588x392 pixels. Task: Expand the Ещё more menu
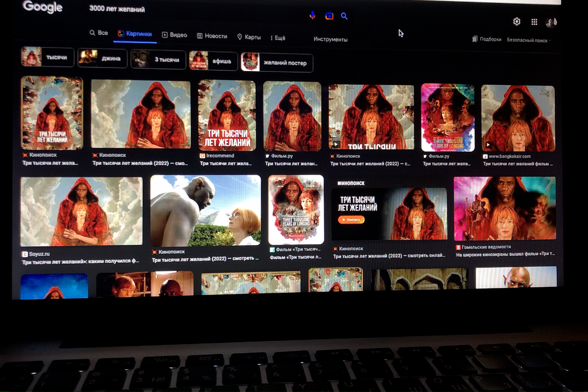pyautogui.click(x=278, y=38)
